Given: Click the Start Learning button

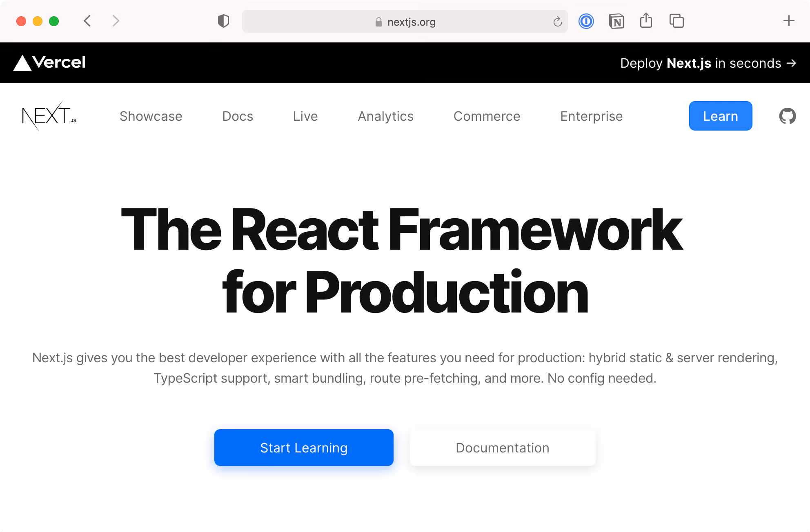Looking at the screenshot, I should coord(303,448).
